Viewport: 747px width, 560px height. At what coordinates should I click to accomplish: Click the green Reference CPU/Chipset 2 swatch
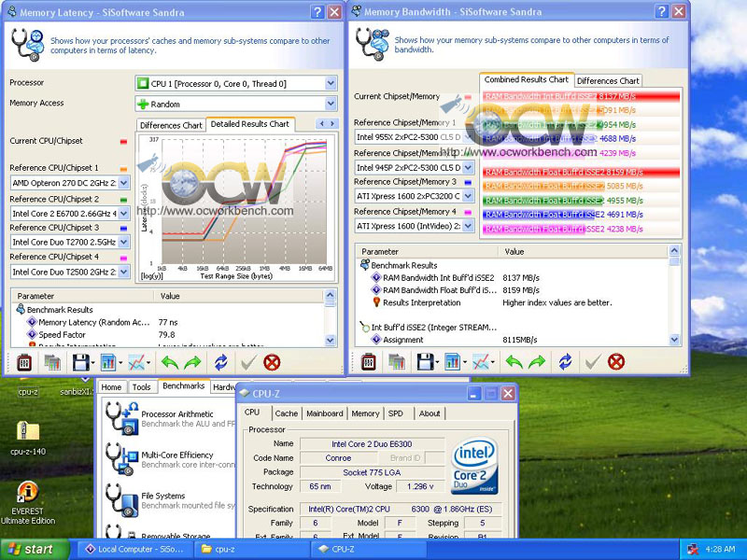(x=124, y=200)
